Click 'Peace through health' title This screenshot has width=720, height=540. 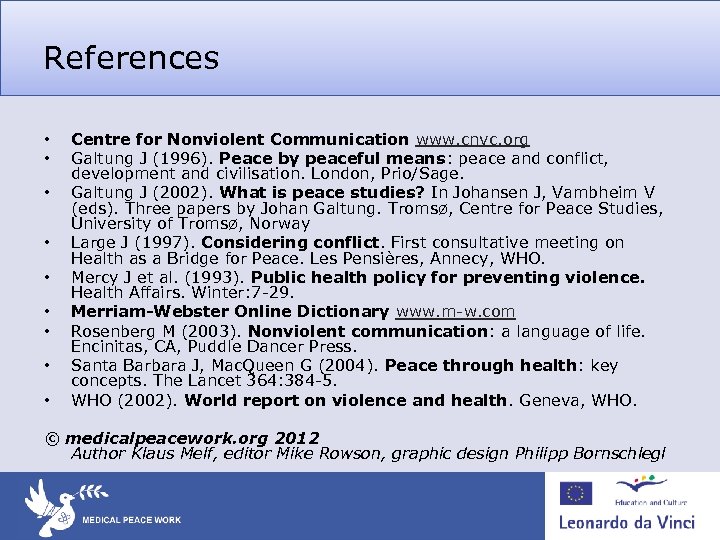click(481, 365)
